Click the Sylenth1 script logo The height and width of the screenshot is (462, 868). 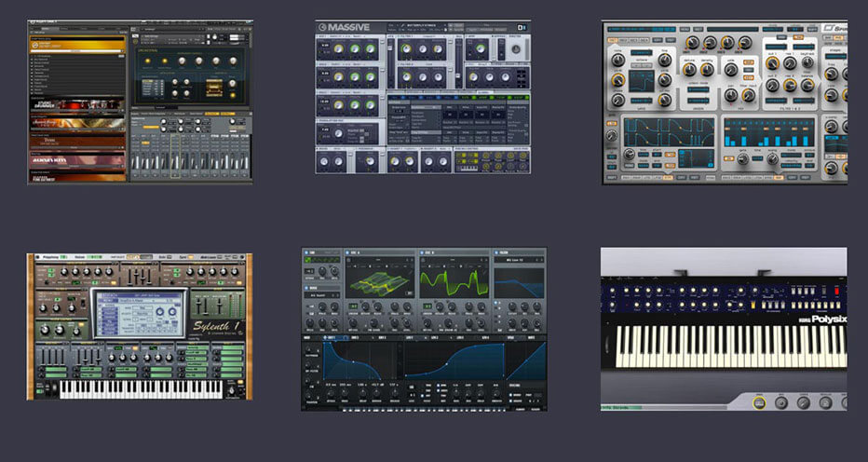(216, 326)
